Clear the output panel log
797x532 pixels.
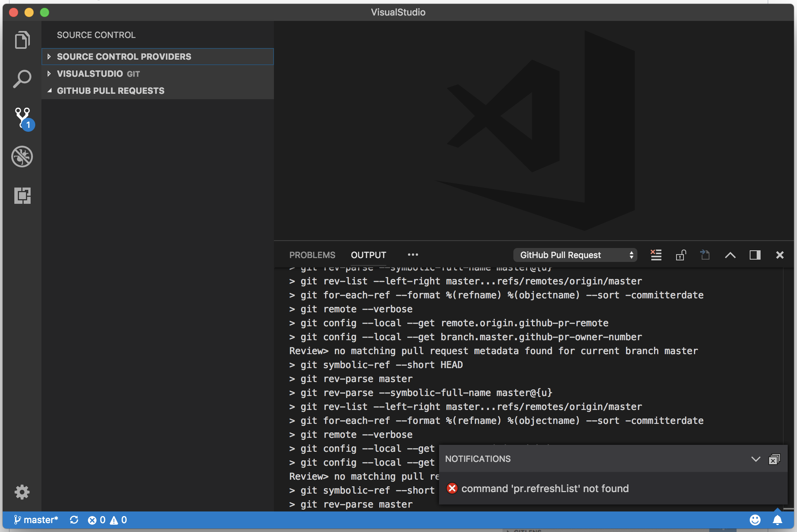pyautogui.click(x=656, y=255)
